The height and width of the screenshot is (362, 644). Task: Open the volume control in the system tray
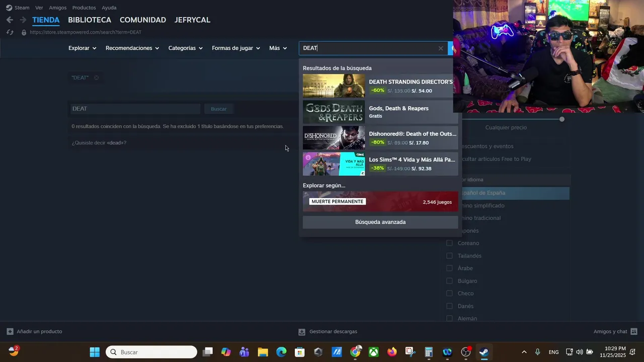click(x=580, y=352)
